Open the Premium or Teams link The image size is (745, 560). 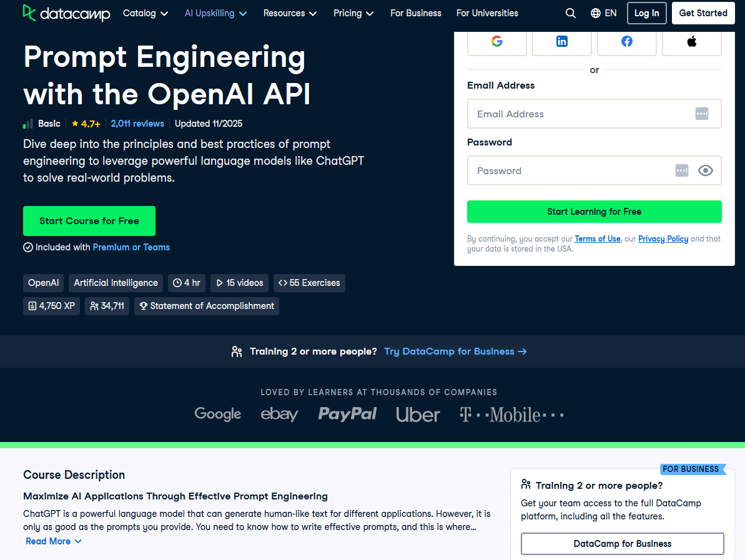point(131,247)
